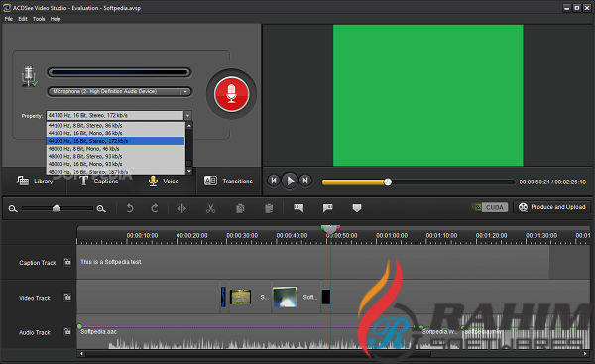Toggle lock on Video Track
This screenshot has width=595, height=364.
pos(67,297)
